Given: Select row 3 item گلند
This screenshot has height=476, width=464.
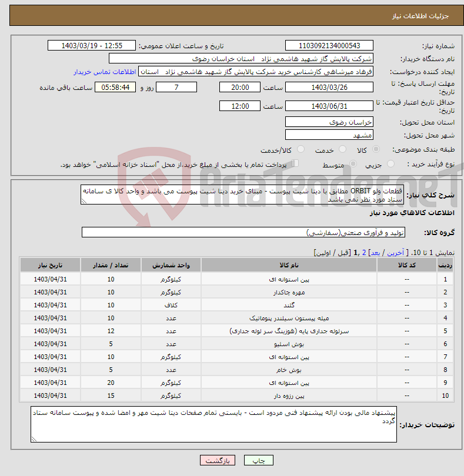Looking at the screenshot, I should 289,305.
